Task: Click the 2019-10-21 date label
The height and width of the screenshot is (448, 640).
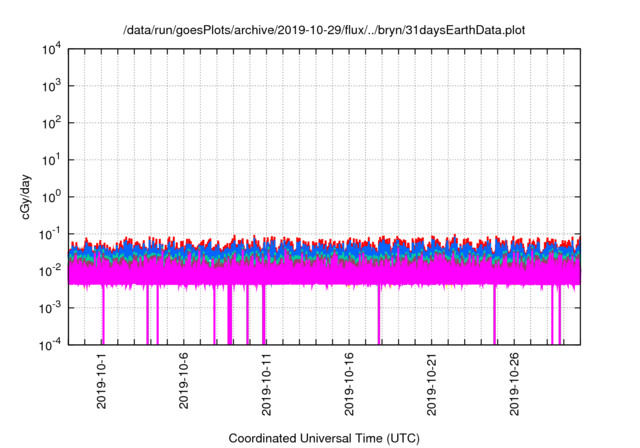Action: [x=431, y=384]
